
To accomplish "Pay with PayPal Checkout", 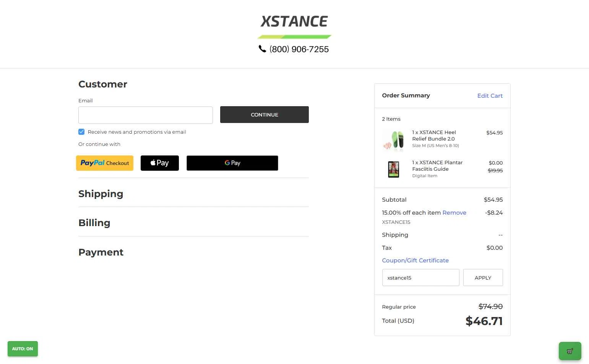I will click(105, 163).
